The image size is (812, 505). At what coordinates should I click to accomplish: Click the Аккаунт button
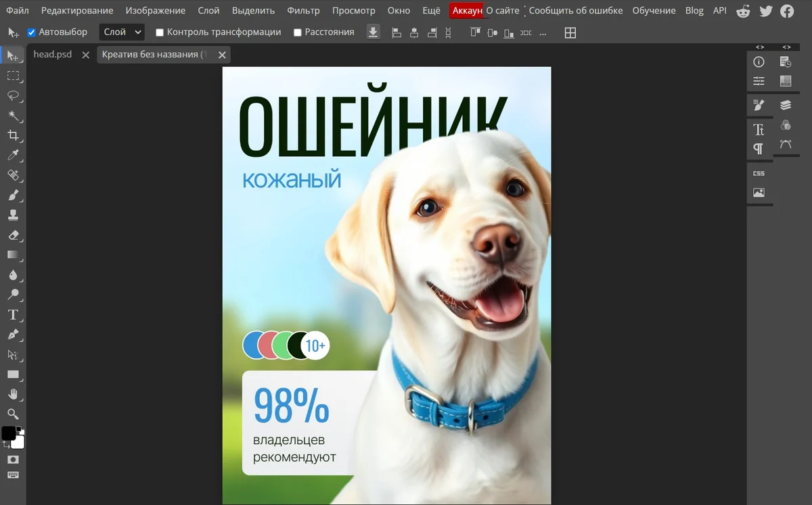coord(467,10)
